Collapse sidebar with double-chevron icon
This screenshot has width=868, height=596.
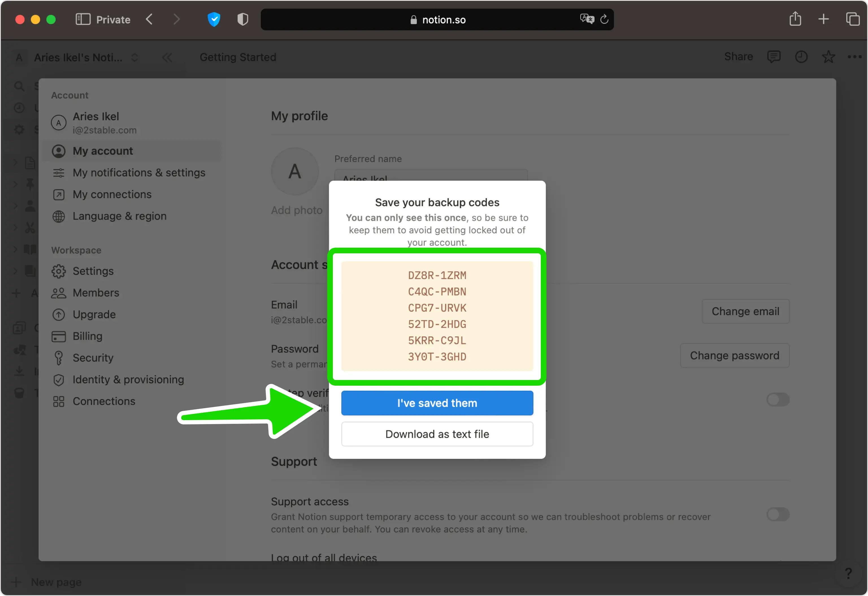(167, 57)
